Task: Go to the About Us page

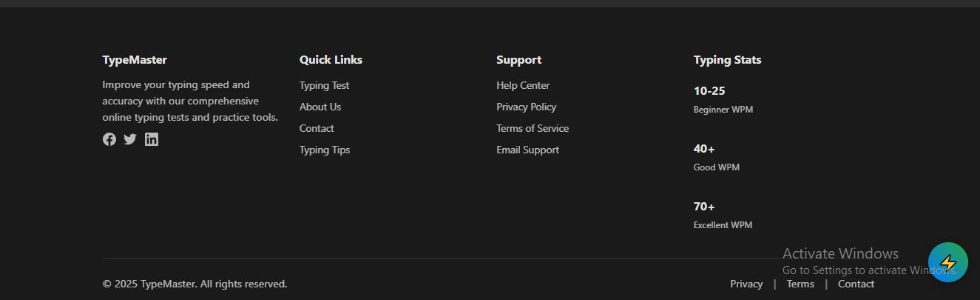Action: (x=320, y=107)
